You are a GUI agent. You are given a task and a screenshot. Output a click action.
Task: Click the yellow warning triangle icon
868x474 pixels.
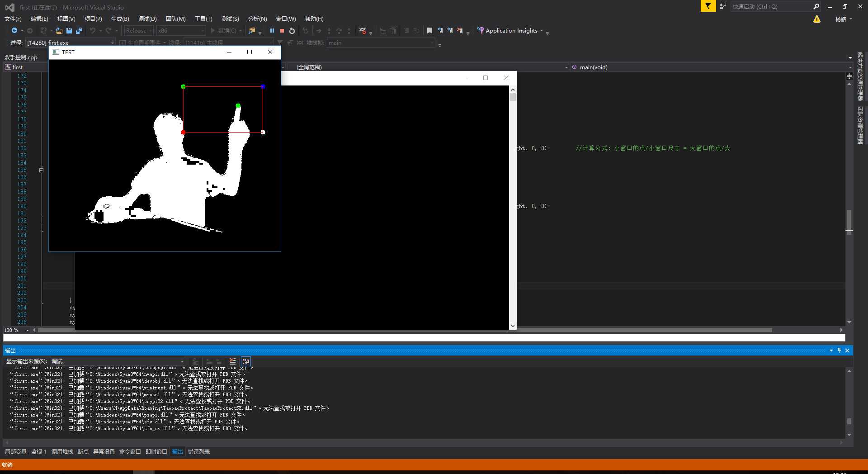816,19
